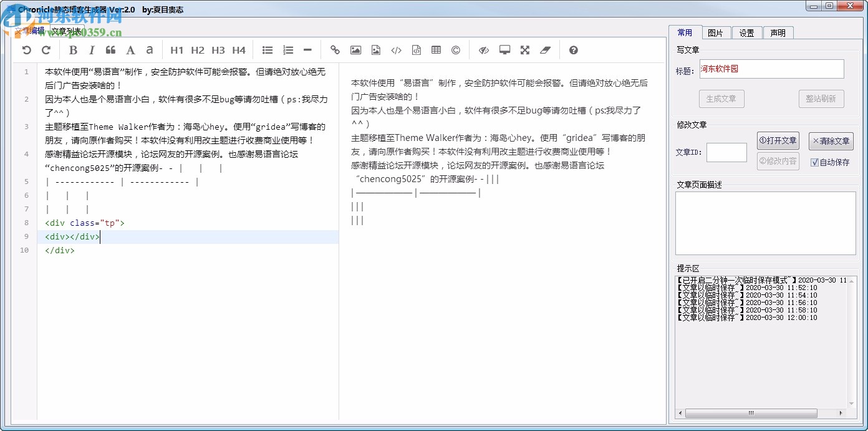This screenshot has height=431, width=868.
Task: Click the right scroll arrow in 提示区
Action: pos(841,414)
